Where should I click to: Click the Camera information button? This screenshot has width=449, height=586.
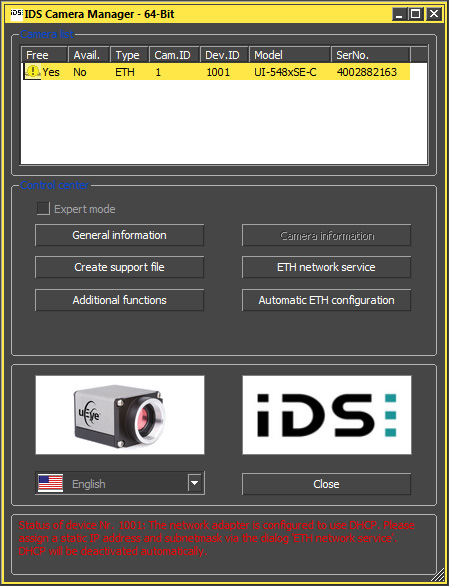[326, 235]
